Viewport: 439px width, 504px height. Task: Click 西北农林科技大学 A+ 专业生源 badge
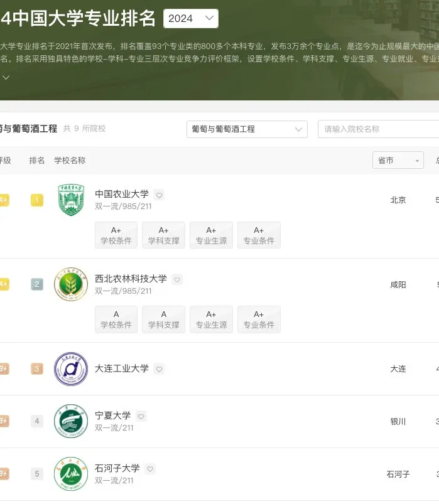click(211, 319)
